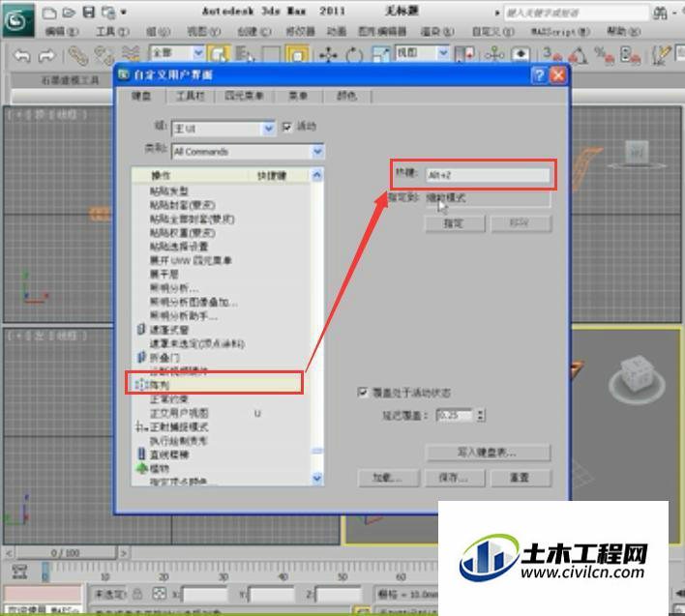Screen dimensions: 685x616
Task: Toggle the Angle Snap icon
Action: pyautogui.click(x=578, y=55)
